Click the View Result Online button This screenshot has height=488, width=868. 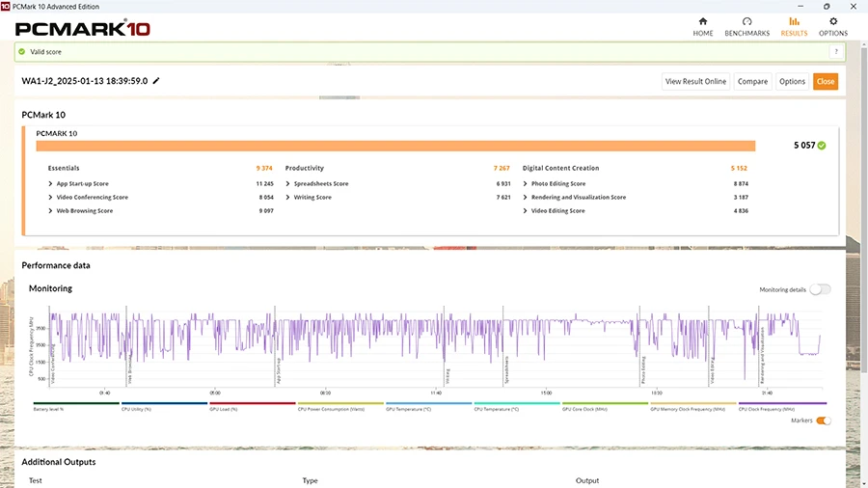point(695,81)
